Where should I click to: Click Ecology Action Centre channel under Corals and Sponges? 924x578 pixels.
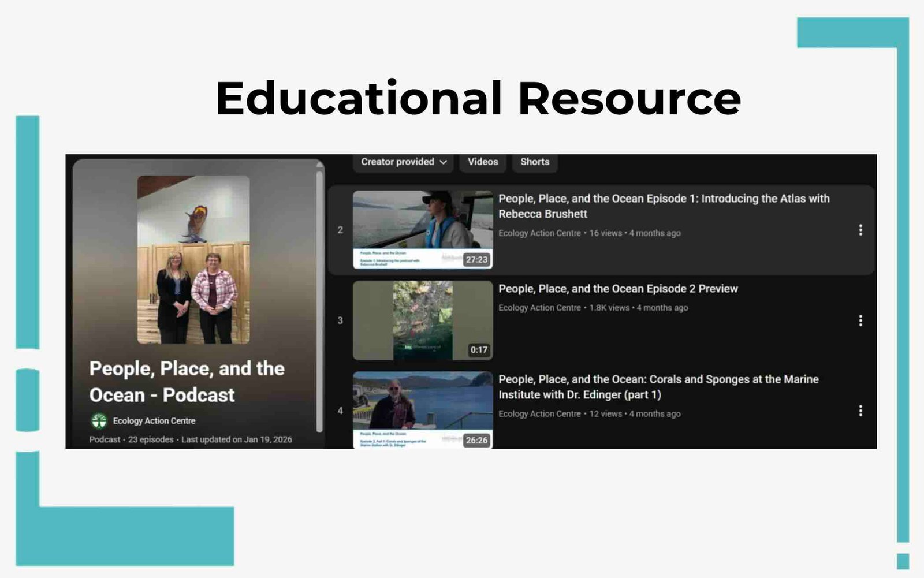pyautogui.click(x=540, y=414)
